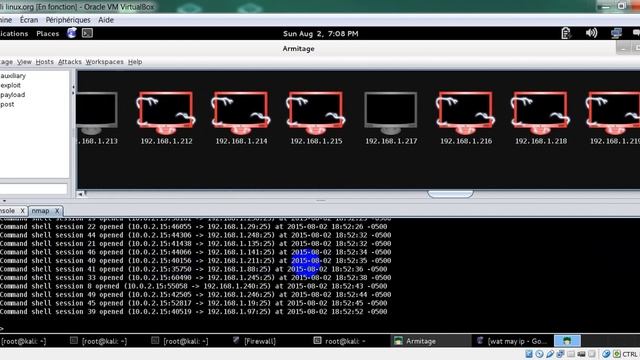Open VirtualBox Aide menu
The image size is (640, 360).
[x=106, y=20]
